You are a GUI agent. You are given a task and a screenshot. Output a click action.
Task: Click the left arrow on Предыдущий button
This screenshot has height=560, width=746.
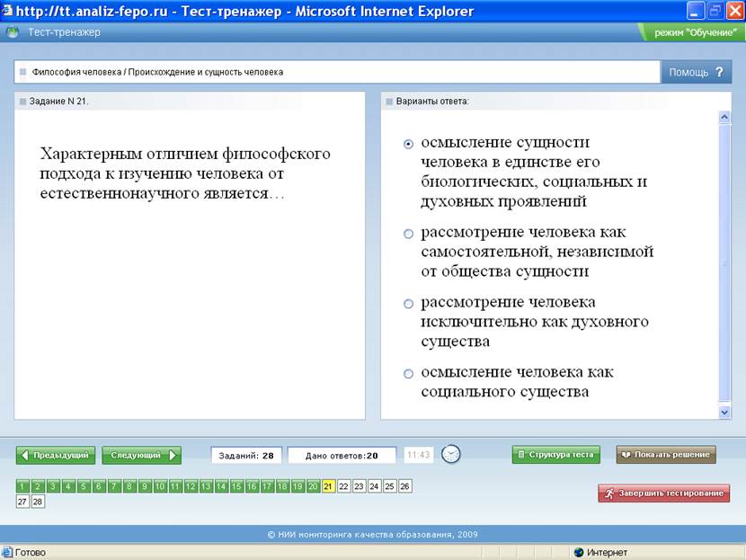[25, 456]
